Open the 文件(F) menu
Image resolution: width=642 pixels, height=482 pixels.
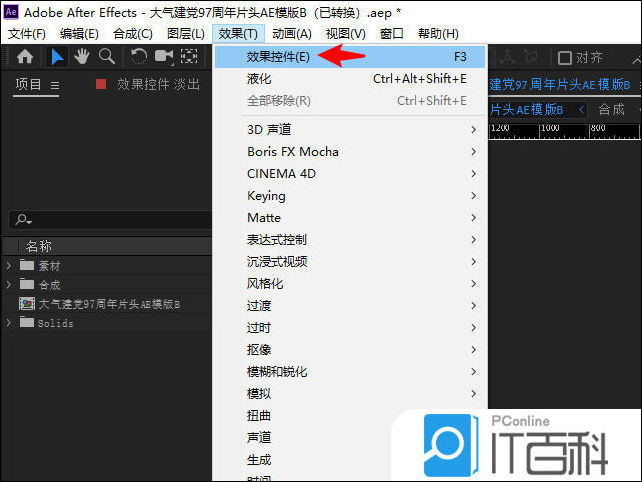click(27, 34)
